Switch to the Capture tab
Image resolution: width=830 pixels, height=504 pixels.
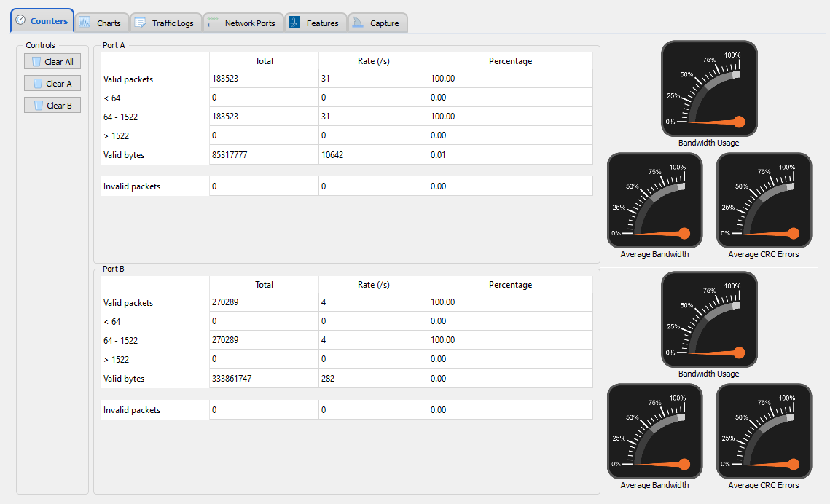coord(377,23)
